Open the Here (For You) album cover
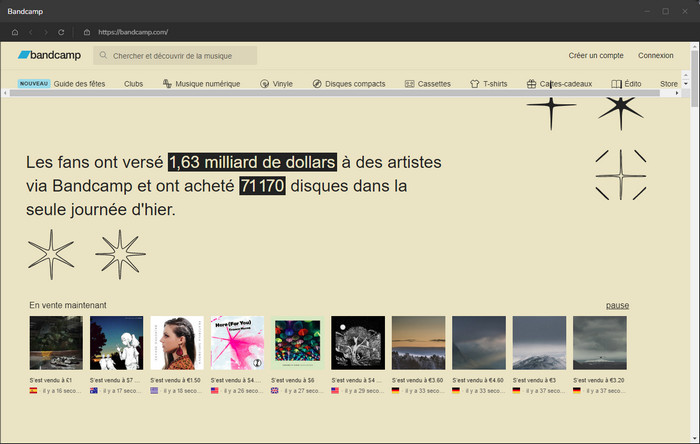 click(x=238, y=343)
